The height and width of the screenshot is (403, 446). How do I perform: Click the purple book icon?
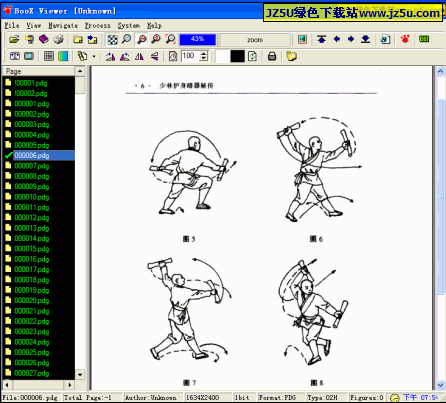(x=44, y=39)
